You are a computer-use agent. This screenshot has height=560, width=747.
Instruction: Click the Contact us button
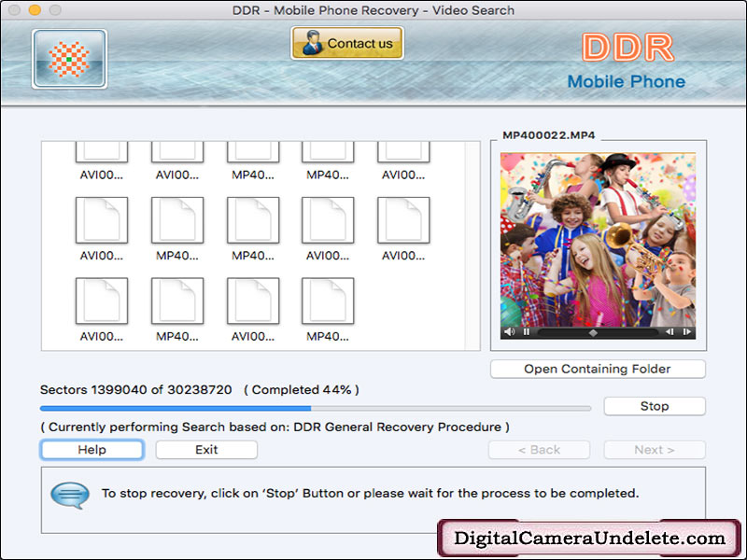pos(347,43)
